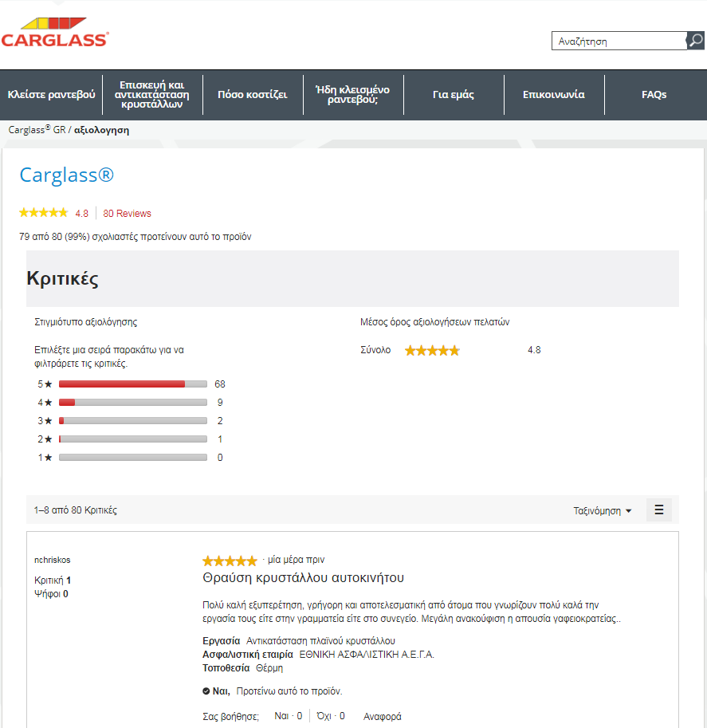The width and height of the screenshot is (707, 728).
Task: Open the Κλείστε ραντεβού menu item
Action: tap(51, 95)
